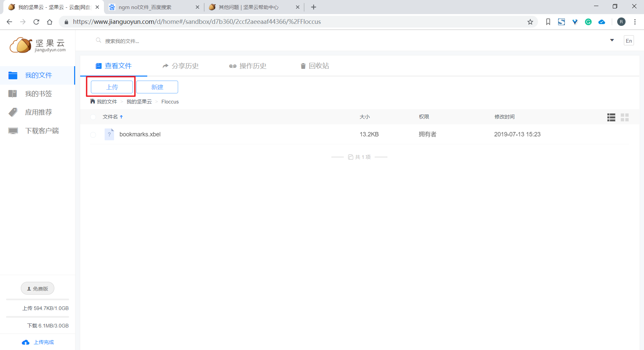Click the 坚果云 logo

[x=37, y=45]
